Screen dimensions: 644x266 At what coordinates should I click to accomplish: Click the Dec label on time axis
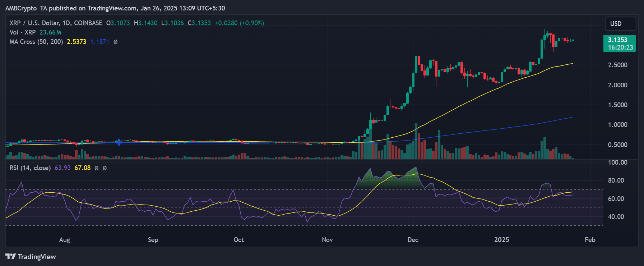tap(413, 240)
